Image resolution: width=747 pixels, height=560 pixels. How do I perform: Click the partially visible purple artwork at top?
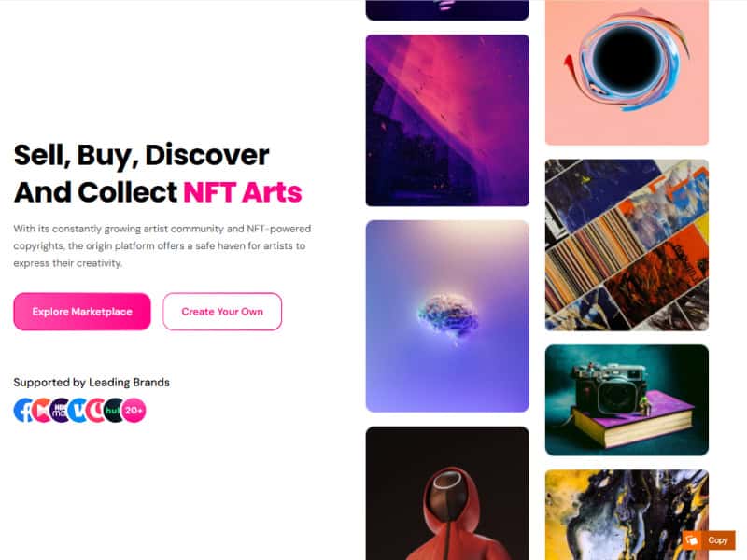click(447, 10)
